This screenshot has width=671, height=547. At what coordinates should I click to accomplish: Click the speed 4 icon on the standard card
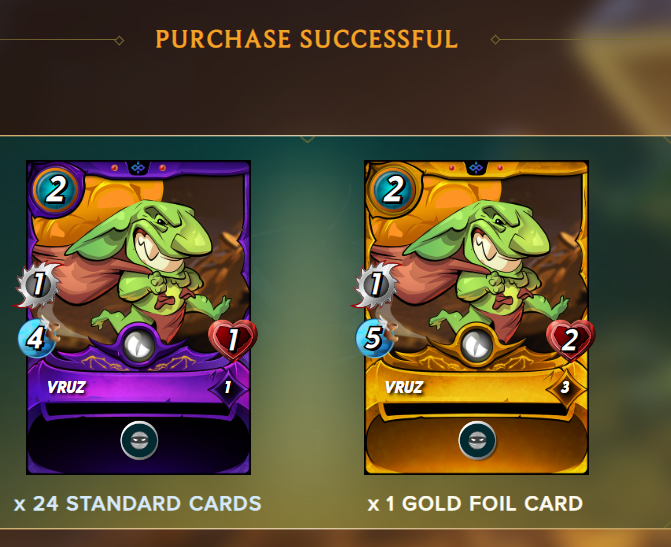[37, 338]
